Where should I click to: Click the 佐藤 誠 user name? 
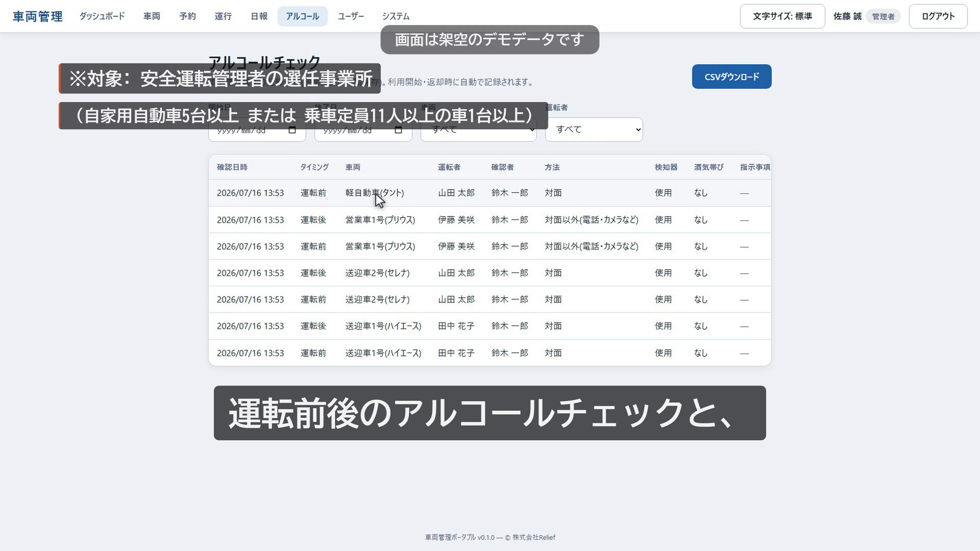click(847, 16)
